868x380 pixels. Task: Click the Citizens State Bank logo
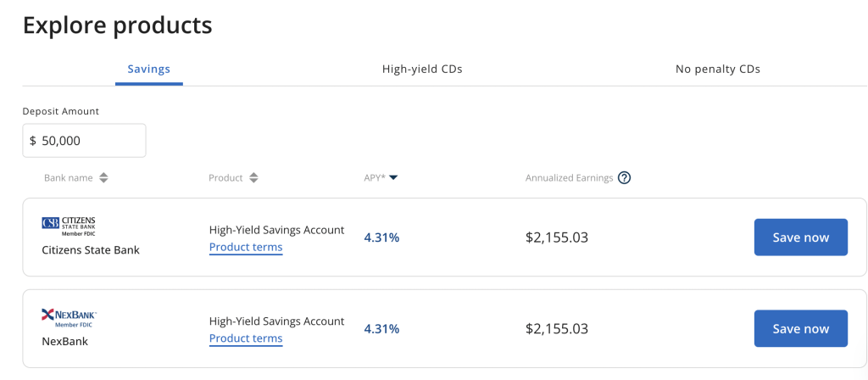70,224
